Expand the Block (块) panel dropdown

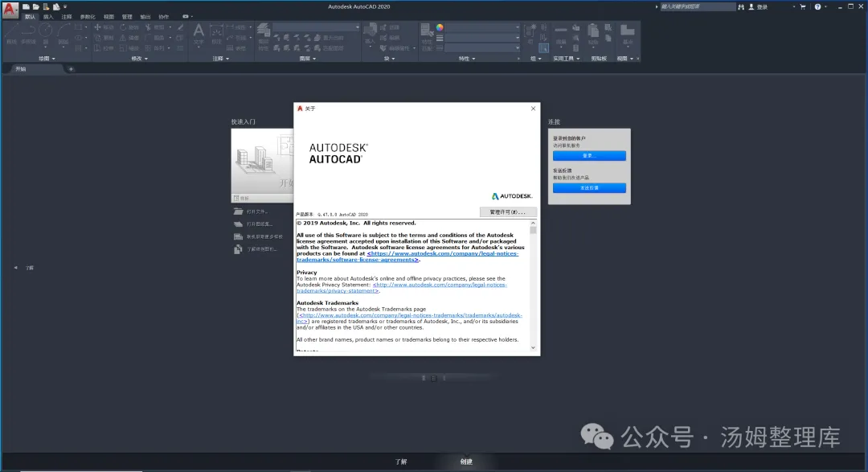click(x=389, y=59)
